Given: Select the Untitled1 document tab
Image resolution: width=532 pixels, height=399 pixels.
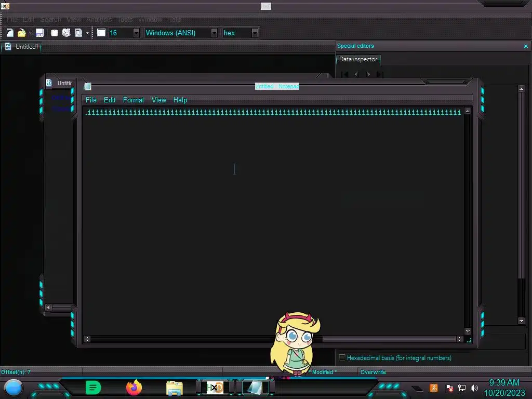Looking at the screenshot, I should [21, 47].
